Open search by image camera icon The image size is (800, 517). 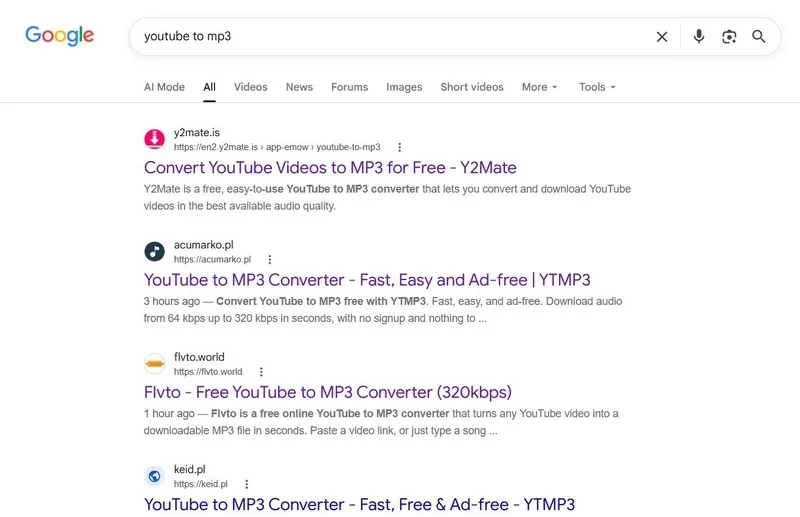(x=729, y=37)
